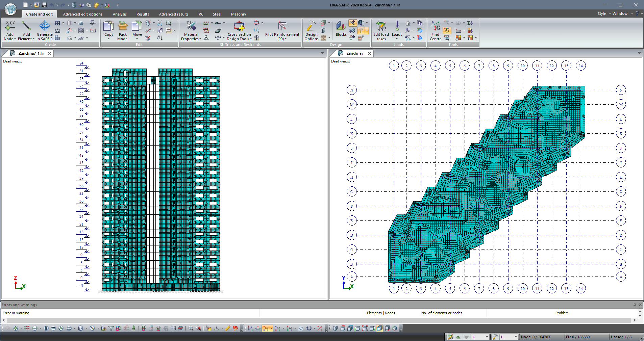Toggle the YZ view projection
Image resolution: width=644 pixels, height=341 pixels.
289,328
